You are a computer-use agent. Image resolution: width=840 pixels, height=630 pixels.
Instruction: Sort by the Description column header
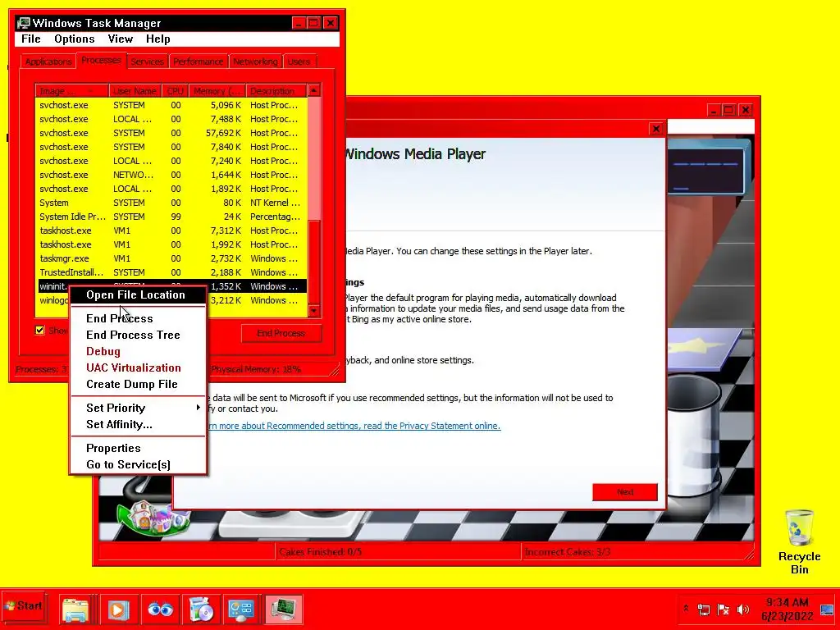pyautogui.click(x=277, y=91)
